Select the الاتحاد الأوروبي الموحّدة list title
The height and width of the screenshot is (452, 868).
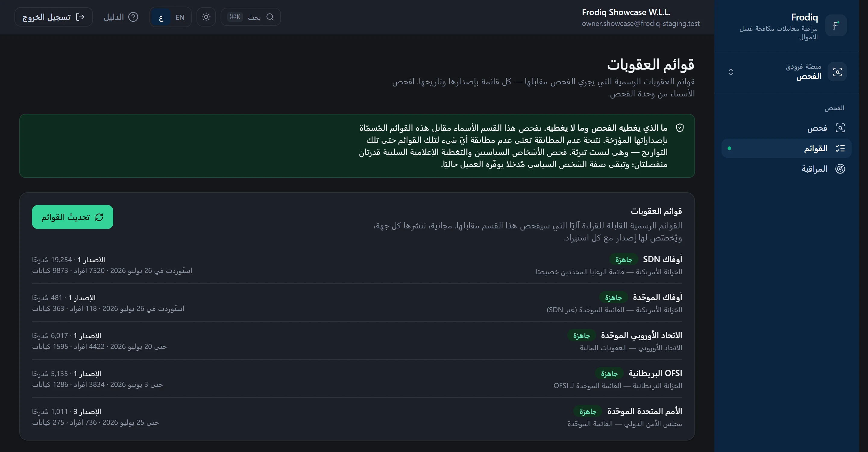tap(642, 335)
